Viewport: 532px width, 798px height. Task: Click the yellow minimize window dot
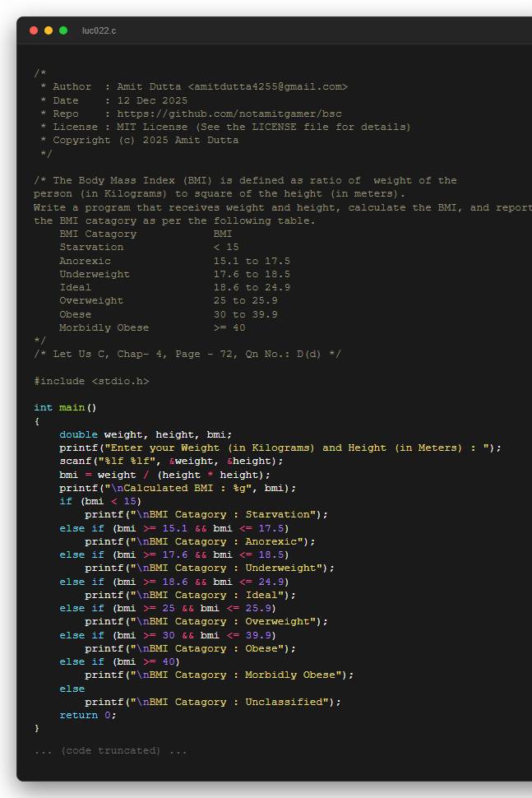(x=49, y=30)
